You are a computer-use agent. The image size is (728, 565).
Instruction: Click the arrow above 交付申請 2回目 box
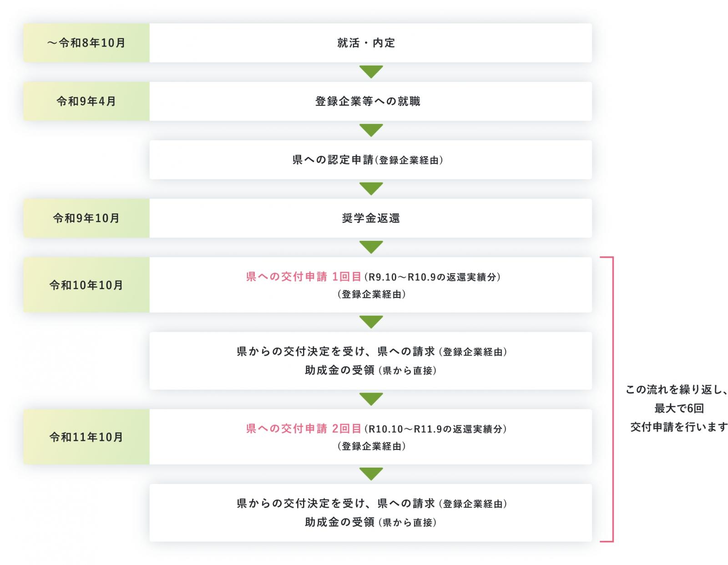point(371,399)
